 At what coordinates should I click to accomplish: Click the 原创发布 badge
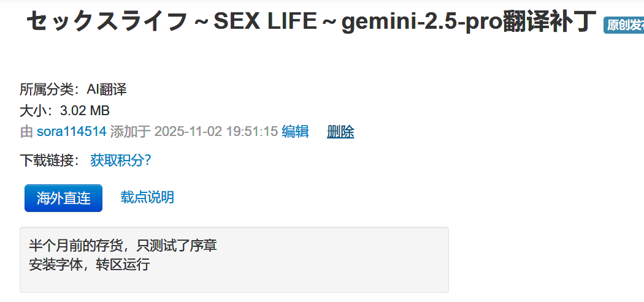click(624, 25)
